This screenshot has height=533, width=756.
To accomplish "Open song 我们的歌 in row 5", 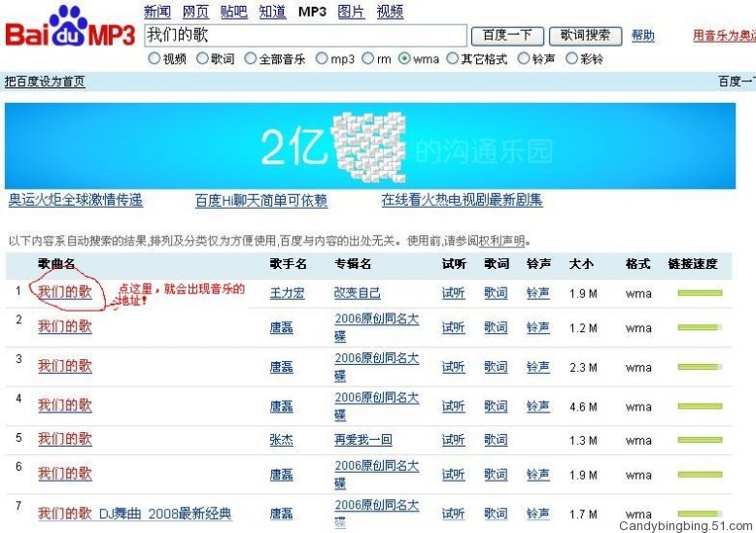I will click(x=64, y=439).
